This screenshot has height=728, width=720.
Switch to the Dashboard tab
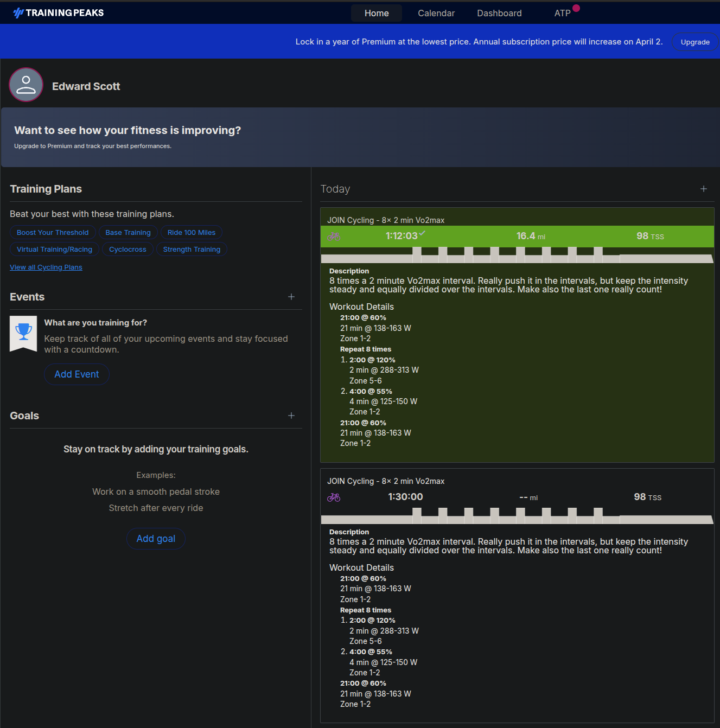pyautogui.click(x=499, y=13)
